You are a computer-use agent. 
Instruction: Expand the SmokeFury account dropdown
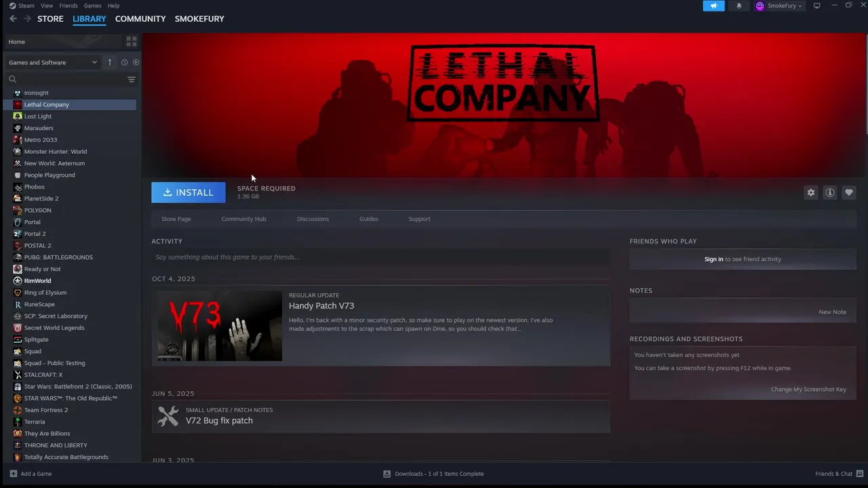click(779, 5)
